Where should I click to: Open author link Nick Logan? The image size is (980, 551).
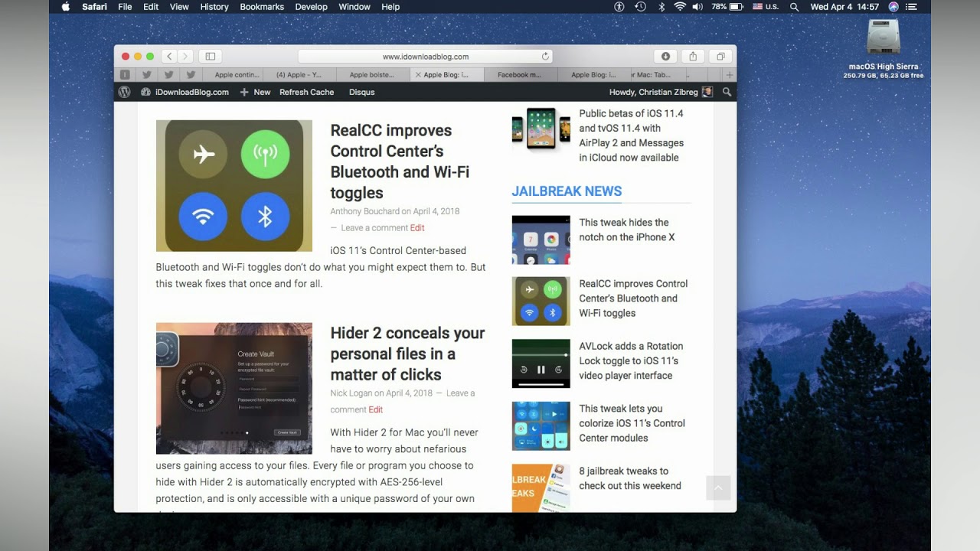[351, 393]
